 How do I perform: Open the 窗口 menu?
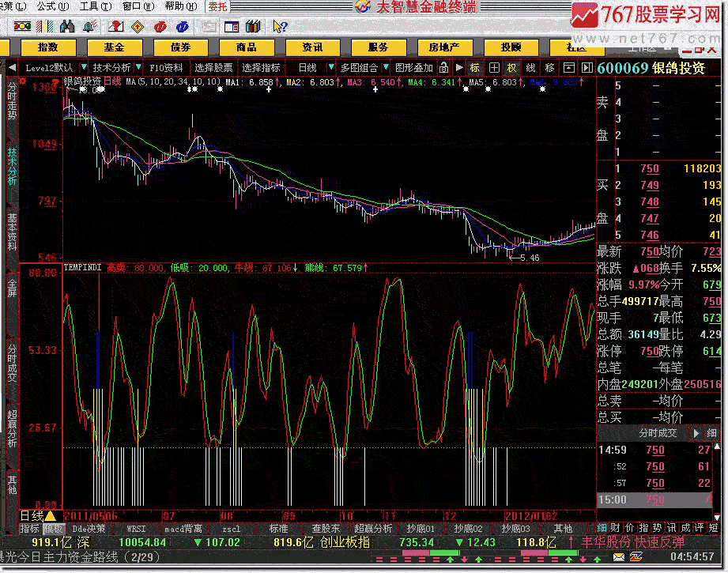pos(138,6)
